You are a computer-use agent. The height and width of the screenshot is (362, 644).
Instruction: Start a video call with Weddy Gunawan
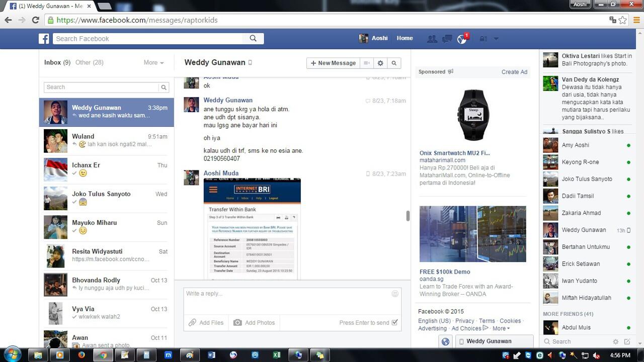pos(367,63)
